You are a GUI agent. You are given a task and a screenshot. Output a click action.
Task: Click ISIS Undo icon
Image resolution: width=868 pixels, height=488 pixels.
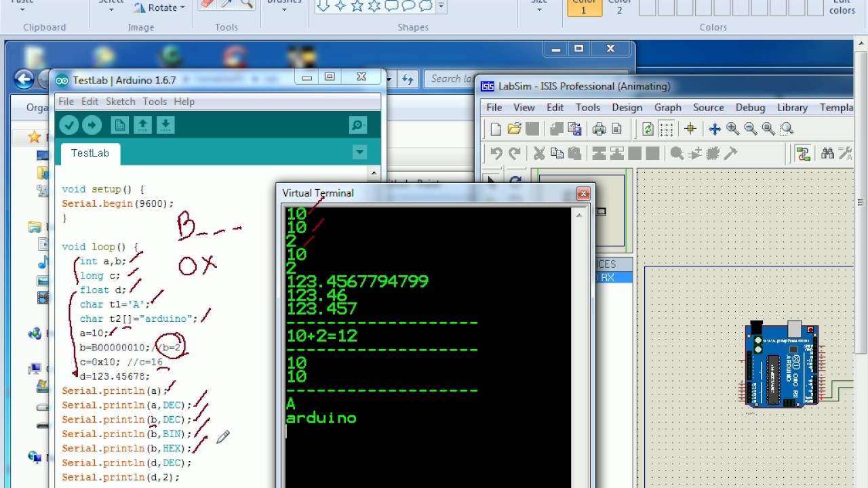pos(496,154)
